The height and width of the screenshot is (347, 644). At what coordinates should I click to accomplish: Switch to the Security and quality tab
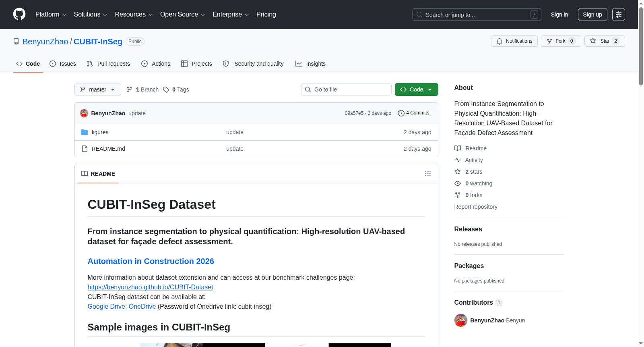(253, 64)
